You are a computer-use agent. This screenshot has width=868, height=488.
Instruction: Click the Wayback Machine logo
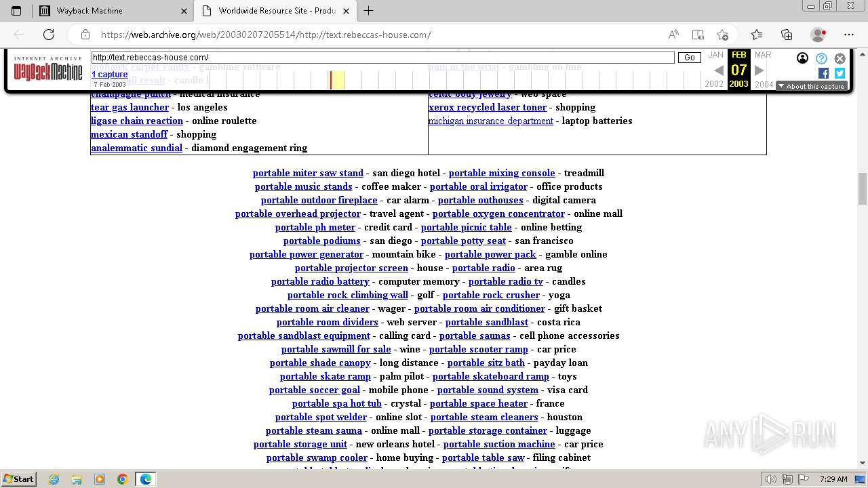pyautogui.click(x=48, y=69)
